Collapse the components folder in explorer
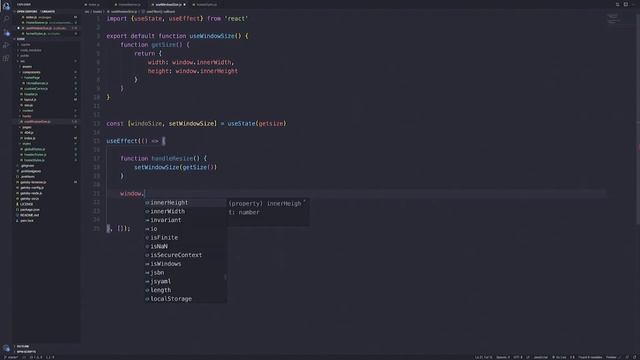 (47, 72)
